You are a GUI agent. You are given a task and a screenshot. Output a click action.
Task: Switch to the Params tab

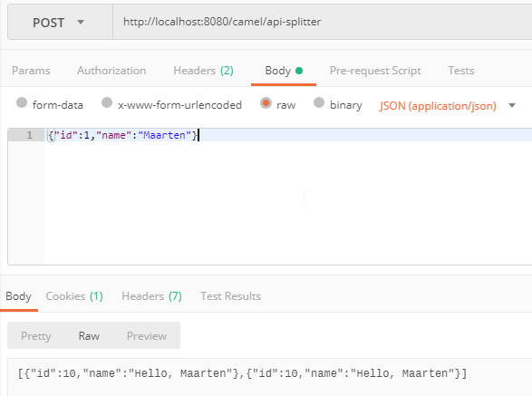coord(31,71)
